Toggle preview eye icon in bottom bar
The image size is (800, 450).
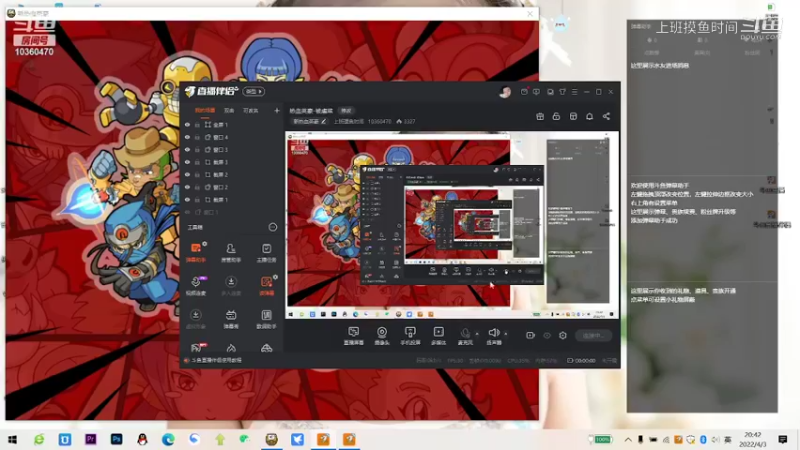(547, 335)
